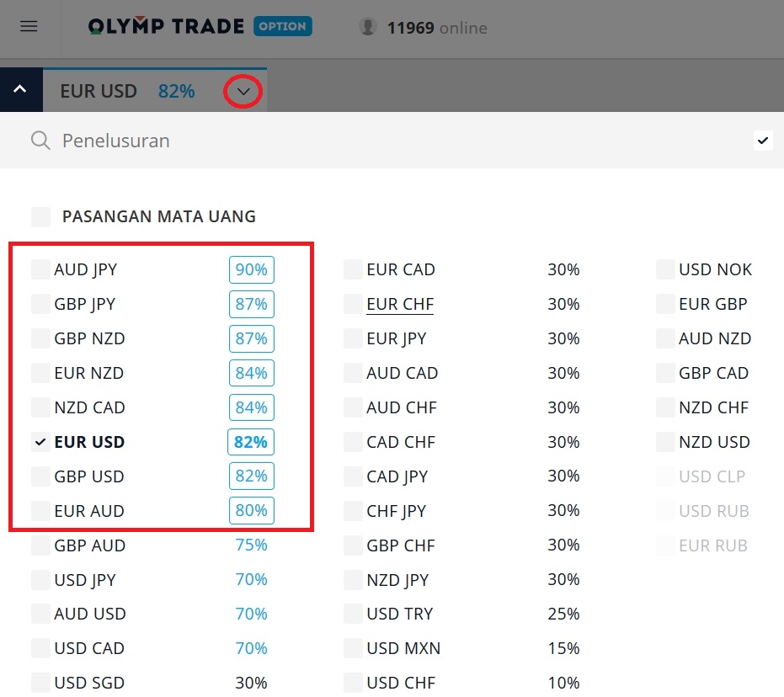Open the hamburger menu
The image size is (784, 697).
click(29, 26)
